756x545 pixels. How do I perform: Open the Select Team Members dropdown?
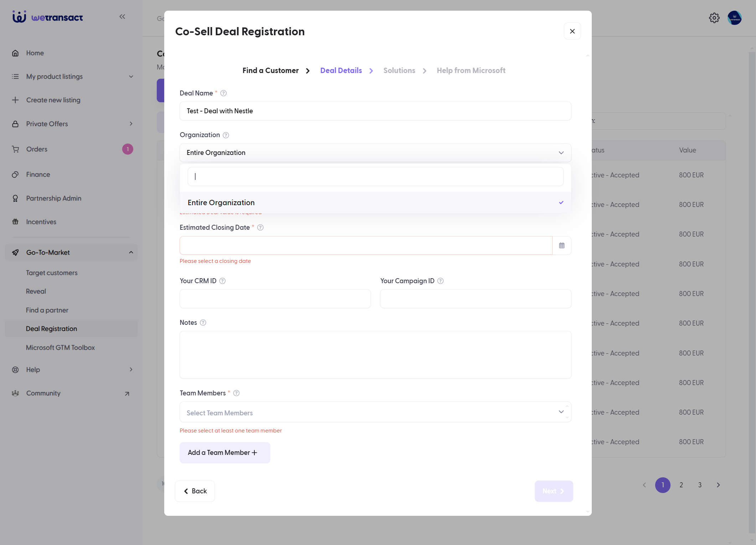pyautogui.click(x=375, y=412)
